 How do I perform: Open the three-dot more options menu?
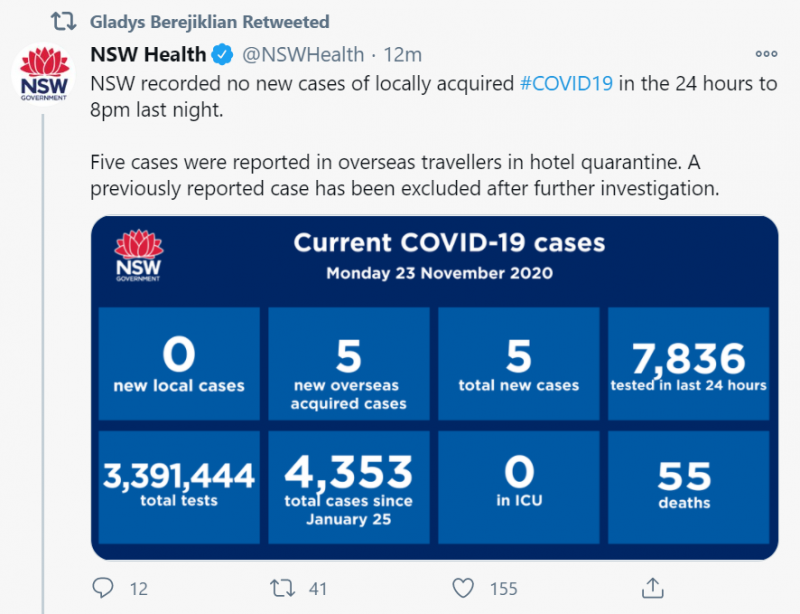(766, 54)
